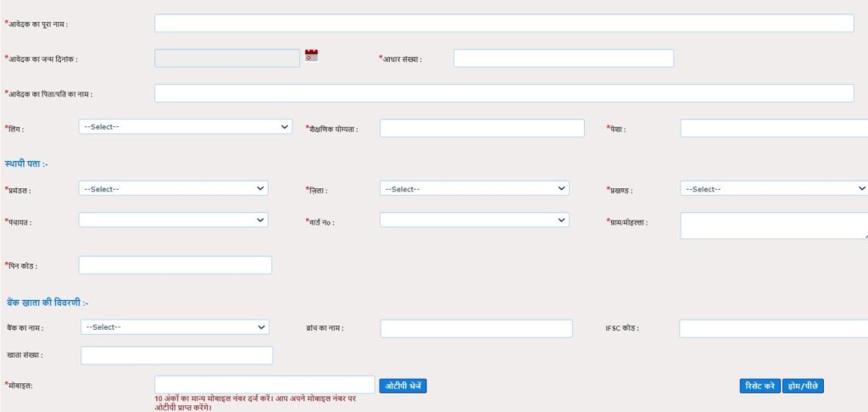Expand the पंचायत dropdown list
Screen dimensions: 868x412
(173, 220)
